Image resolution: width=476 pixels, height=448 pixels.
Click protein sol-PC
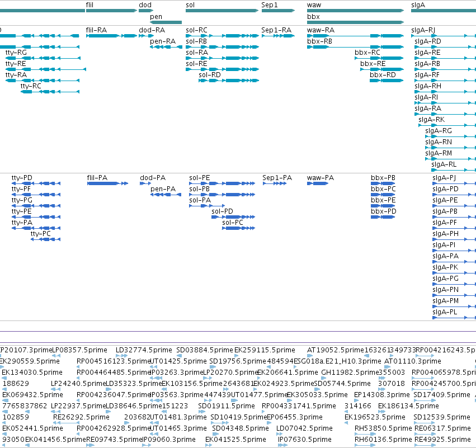(x=239, y=228)
